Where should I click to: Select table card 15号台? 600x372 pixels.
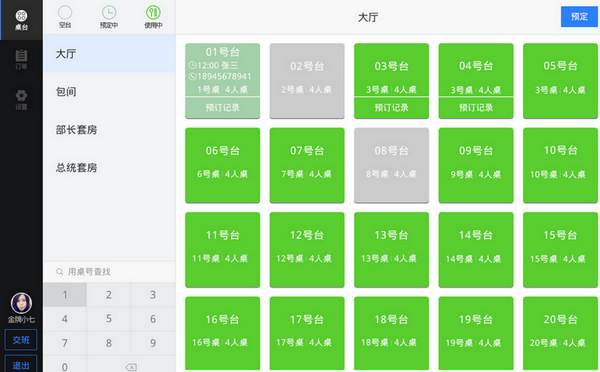pyautogui.click(x=560, y=250)
